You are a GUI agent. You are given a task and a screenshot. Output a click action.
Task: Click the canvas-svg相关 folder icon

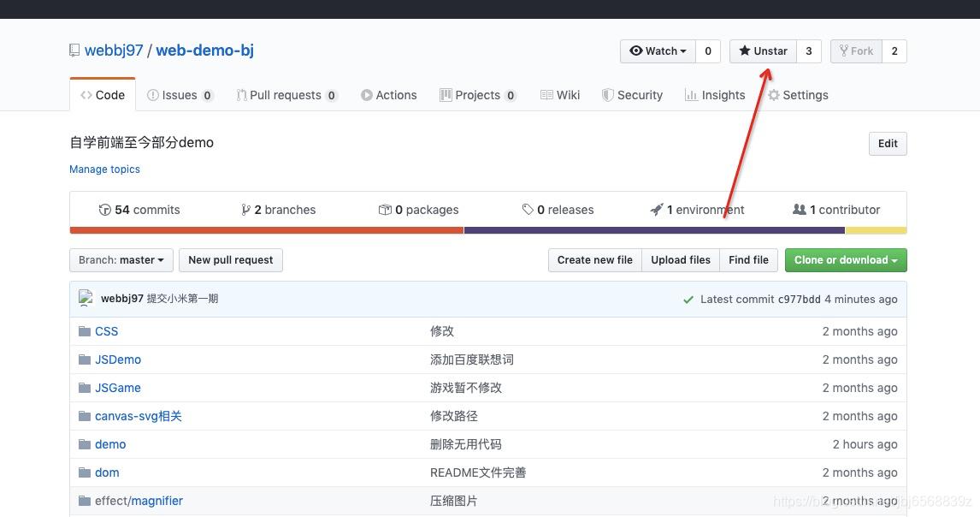pyautogui.click(x=85, y=416)
